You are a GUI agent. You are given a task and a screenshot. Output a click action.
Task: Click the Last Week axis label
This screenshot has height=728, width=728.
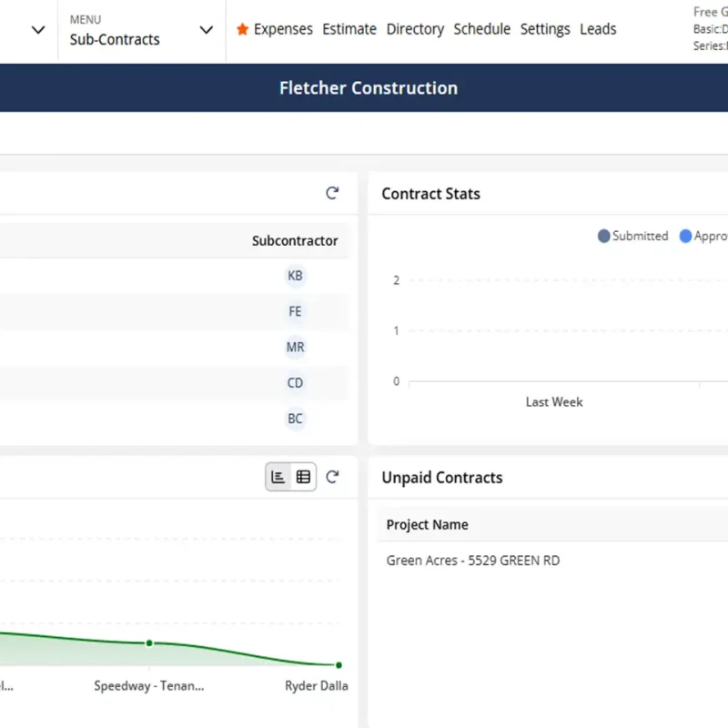pyautogui.click(x=554, y=402)
